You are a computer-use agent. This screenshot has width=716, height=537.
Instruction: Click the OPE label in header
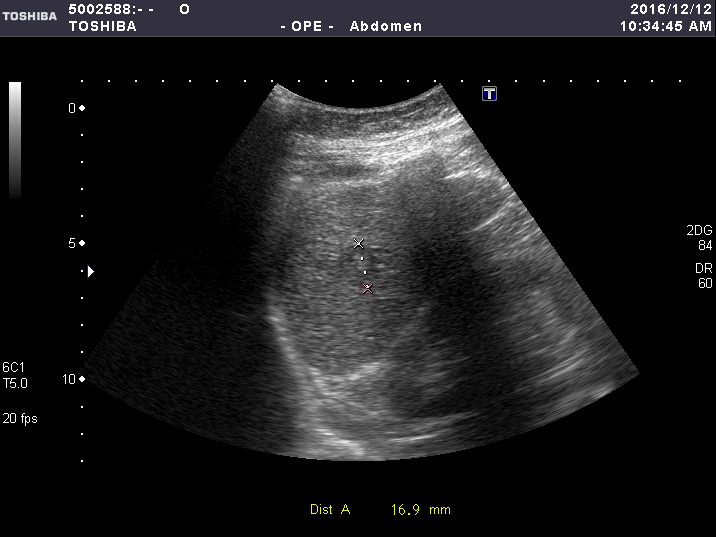[x=307, y=26]
